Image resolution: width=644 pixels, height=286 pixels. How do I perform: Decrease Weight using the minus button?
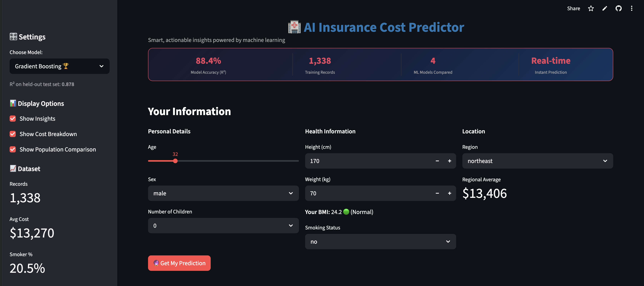[x=437, y=193]
